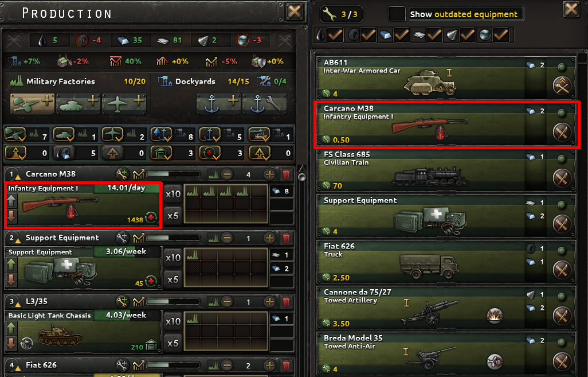Image resolution: width=588 pixels, height=377 pixels.
Task: Add a new aircraft production line
Action: point(124,103)
